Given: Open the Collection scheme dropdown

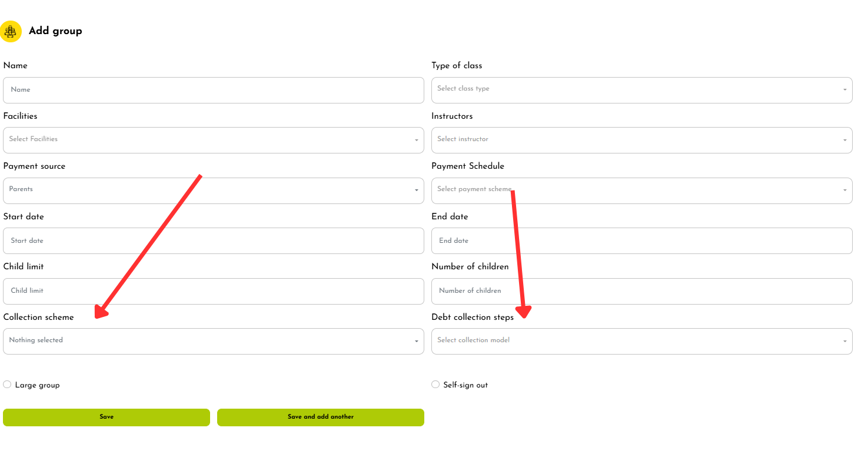Looking at the screenshot, I should tap(213, 341).
